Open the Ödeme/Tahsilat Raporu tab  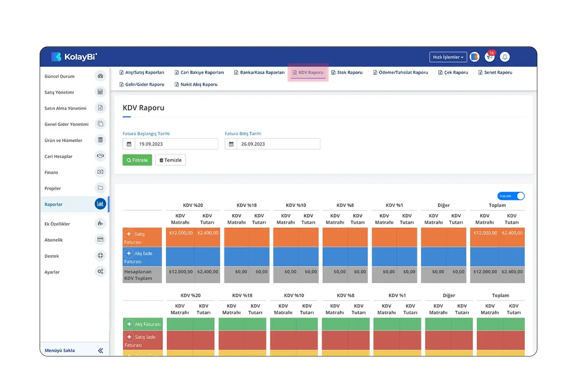(x=400, y=73)
